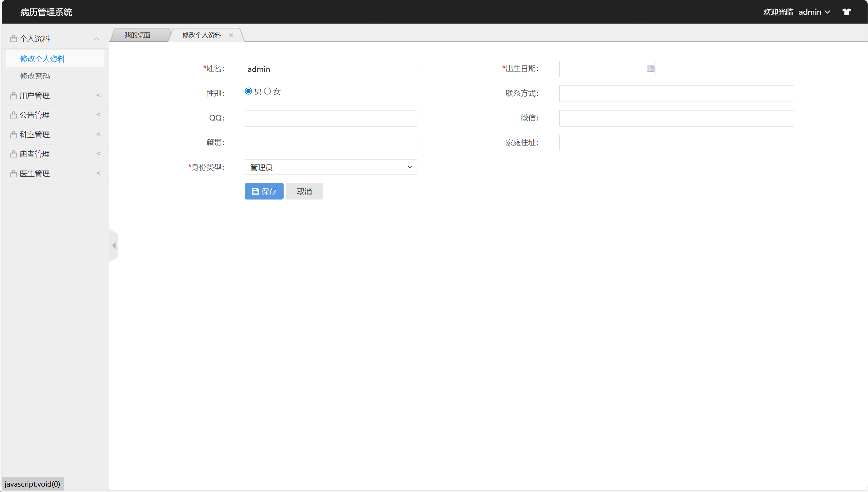Image resolution: width=868 pixels, height=492 pixels.
Task: Open the calendar picker for 出生日期
Action: [650, 69]
